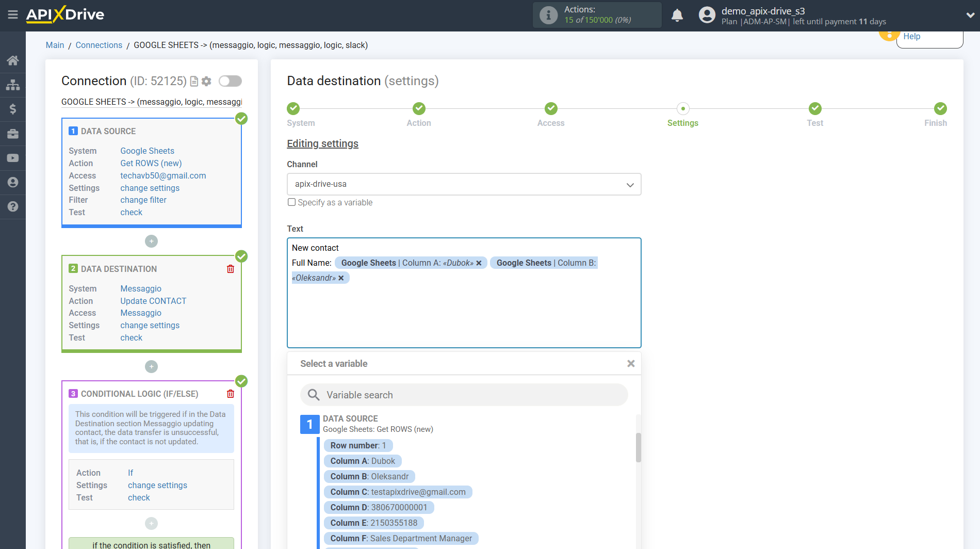Screen dimensions: 980x549
Task: Open the help question sidebar icon
Action: pos(13,206)
